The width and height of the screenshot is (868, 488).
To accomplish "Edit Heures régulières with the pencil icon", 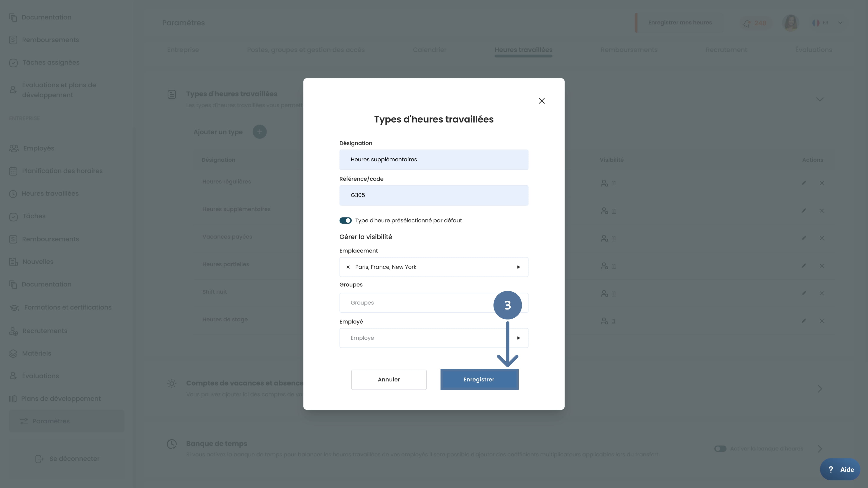I will (x=804, y=183).
